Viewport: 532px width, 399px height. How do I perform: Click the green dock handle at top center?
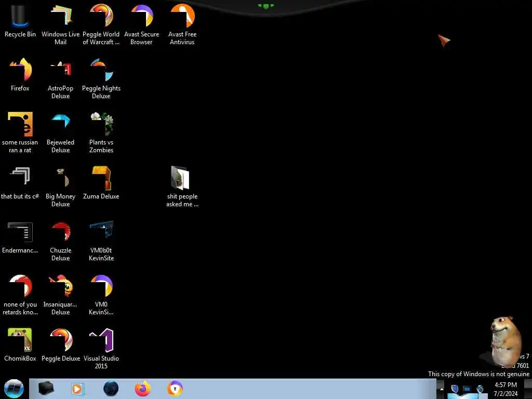pos(265,6)
